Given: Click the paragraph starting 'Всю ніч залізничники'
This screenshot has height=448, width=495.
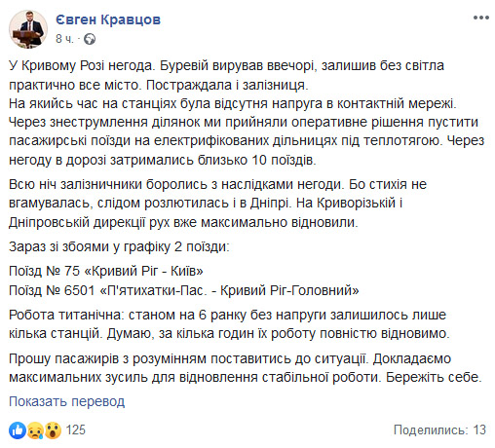Looking at the screenshot, I should tap(217, 204).
